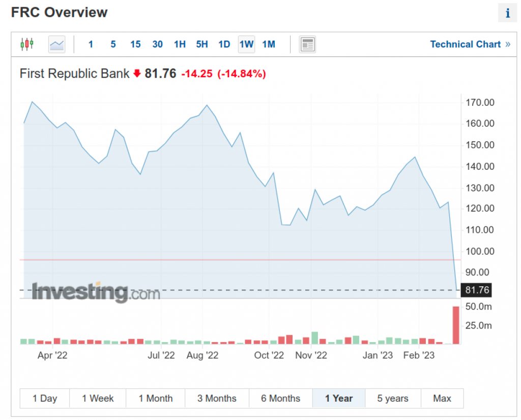Click the -14.25 price change value
The width and height of the screenshot is (521, 420).
(x=197, y=74)
